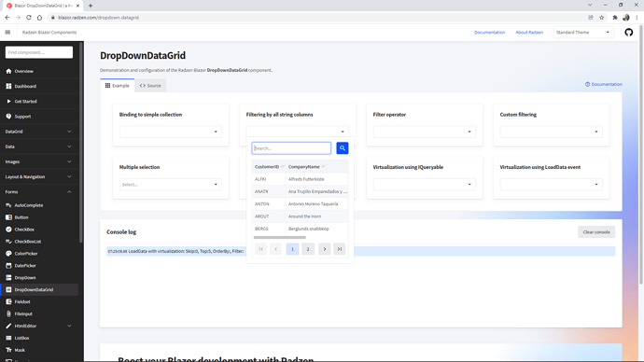Select the ANATR Ana Trujillo row
This screenshot has width=644, height=362.
(301, 191)
